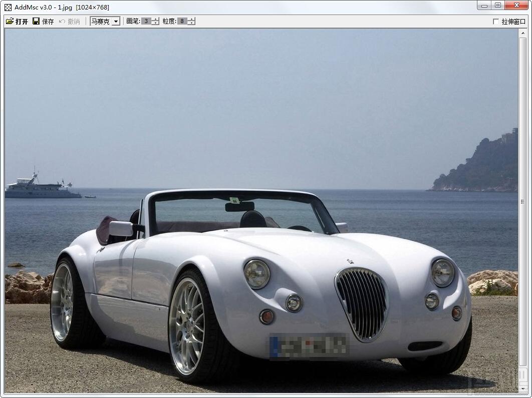Click the vertical scrollbar thumb

522,201
